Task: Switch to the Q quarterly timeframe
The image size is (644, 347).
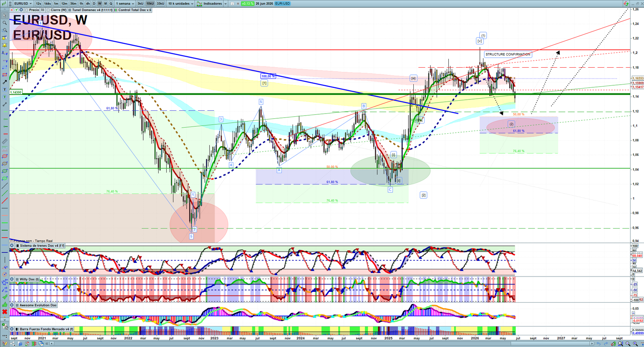Action: coord(111,3)
